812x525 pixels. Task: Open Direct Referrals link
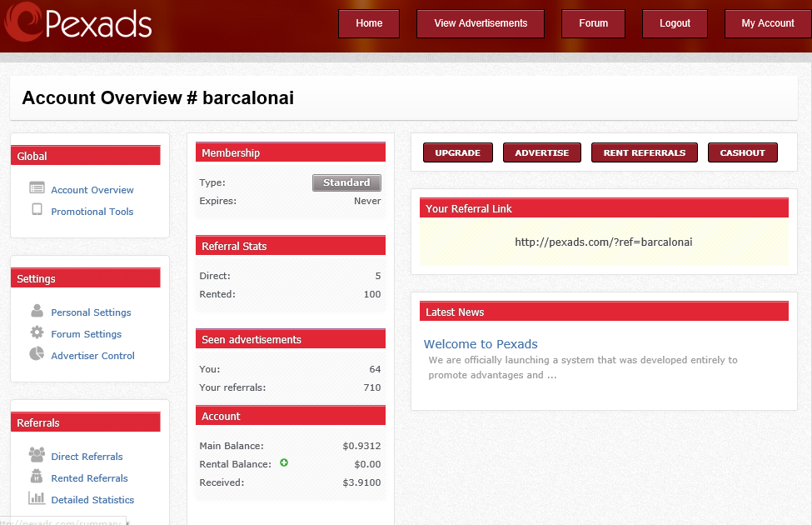87,457
